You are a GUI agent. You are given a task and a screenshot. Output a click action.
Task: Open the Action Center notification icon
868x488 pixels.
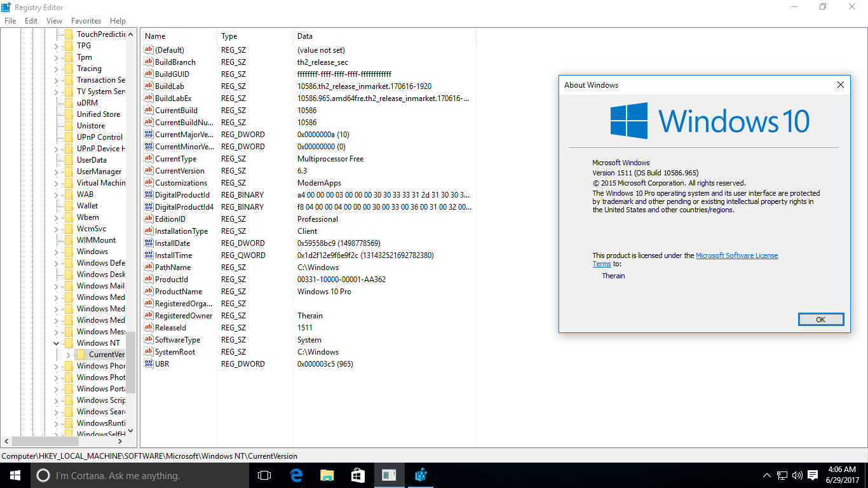pyautogui.click(x=812, y=475)
